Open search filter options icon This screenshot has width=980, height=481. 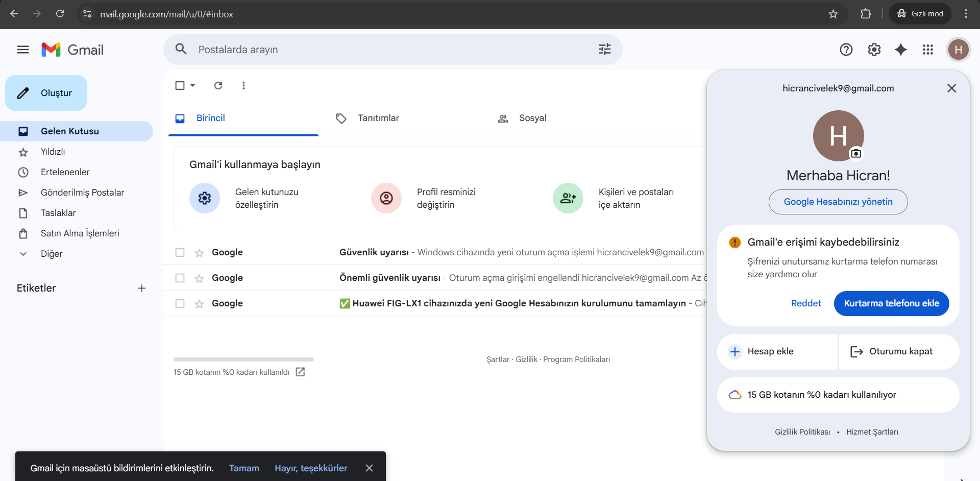[605, 49]
